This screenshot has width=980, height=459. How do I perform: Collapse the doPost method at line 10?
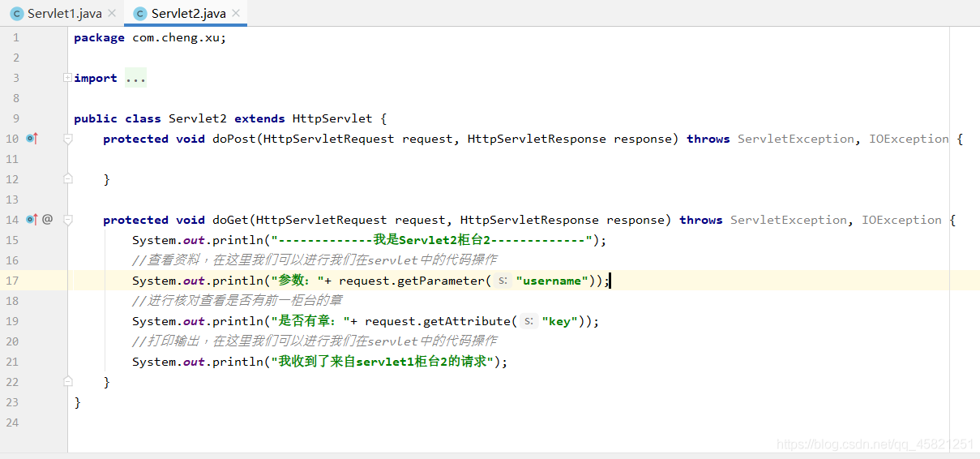click(68, 139)
